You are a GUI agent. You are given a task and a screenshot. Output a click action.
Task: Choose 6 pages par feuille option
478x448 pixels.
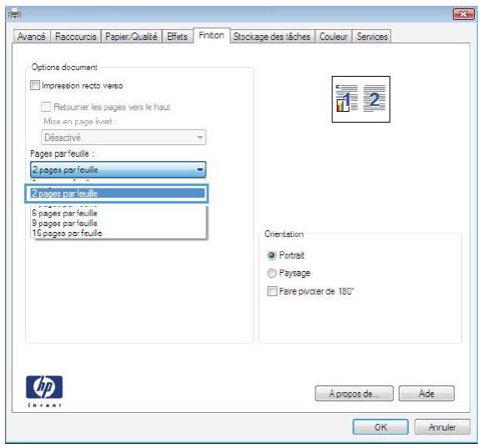coord(119,213)
